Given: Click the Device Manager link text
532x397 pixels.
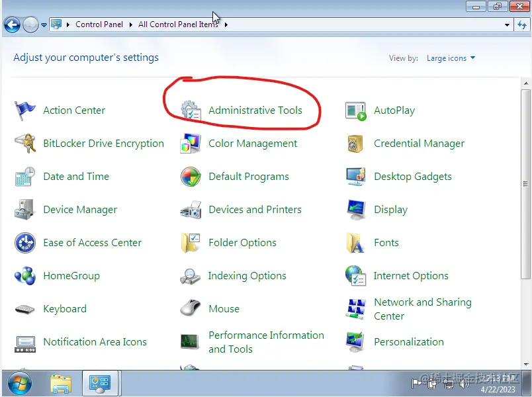Looking at the screenshot, I should (80, 210).
